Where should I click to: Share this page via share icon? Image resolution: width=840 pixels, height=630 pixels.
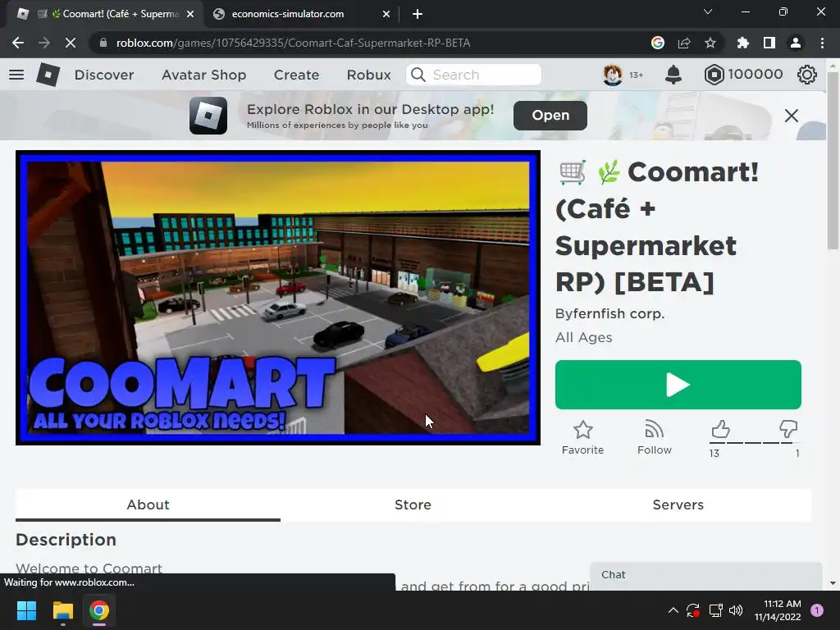click(x=684, y=43)
